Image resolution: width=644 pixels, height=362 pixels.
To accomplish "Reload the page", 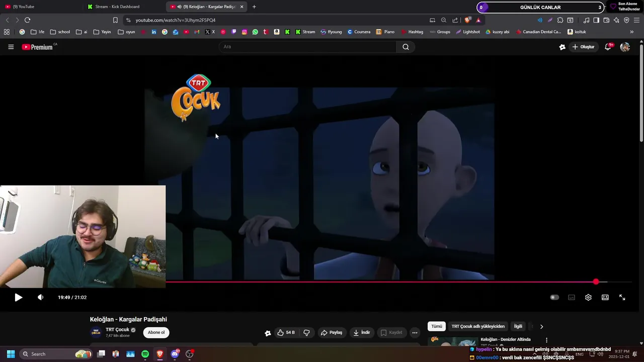I will [x=27, y=20].
